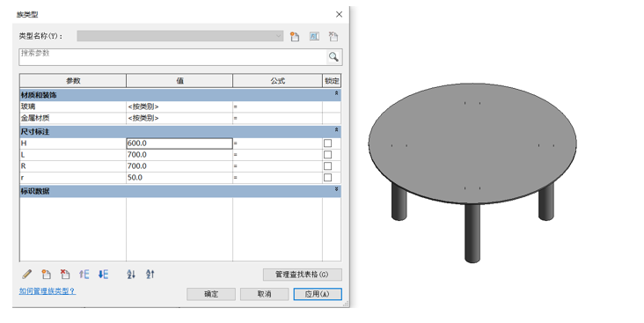Expand the 标识数据 group
Viewport: 644px width, 323px height.
coord(336,189)
